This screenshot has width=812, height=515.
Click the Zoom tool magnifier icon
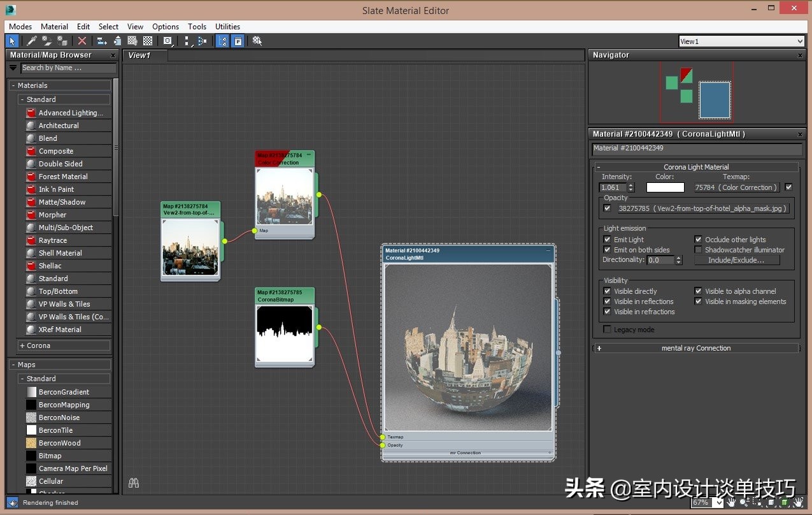pos(743,502)
